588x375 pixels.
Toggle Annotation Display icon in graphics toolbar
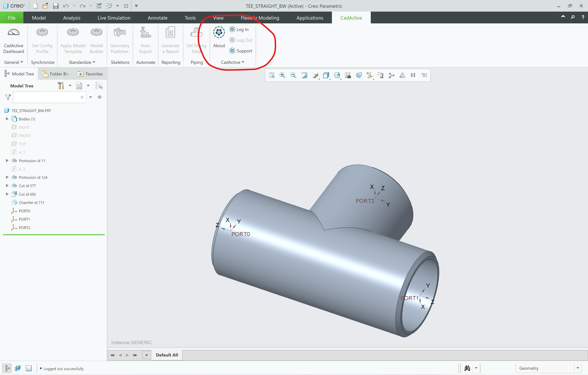(380, 75)
